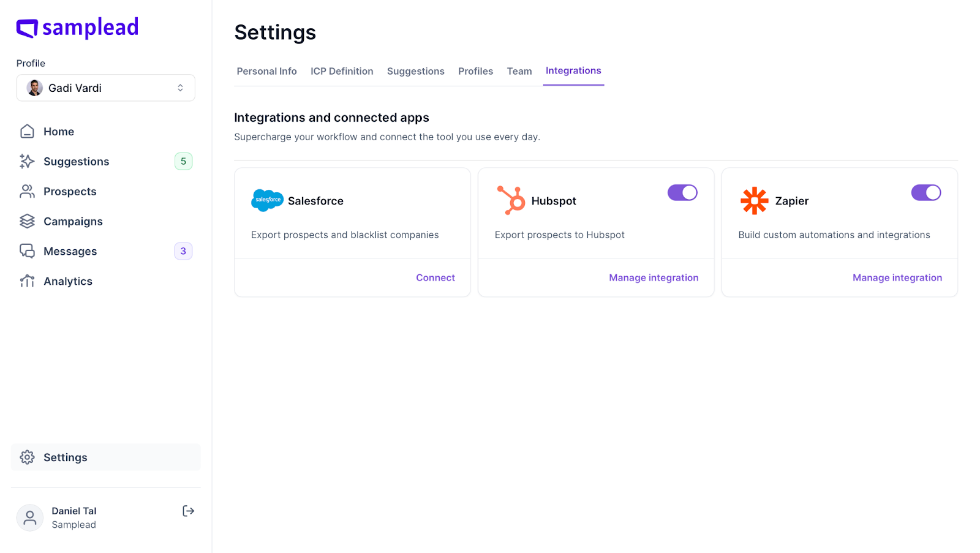980x553 pixels.
Task: Click the Zapier card title
Action: point(792,201)
